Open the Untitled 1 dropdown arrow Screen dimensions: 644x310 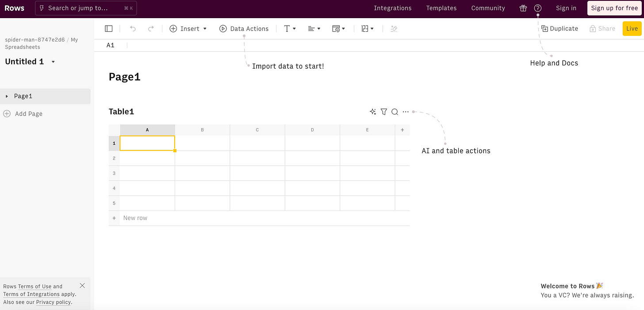(53, 62)
